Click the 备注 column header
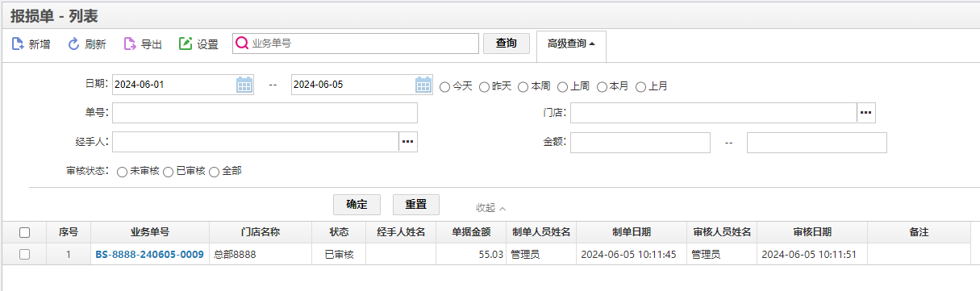 point(919,232)
